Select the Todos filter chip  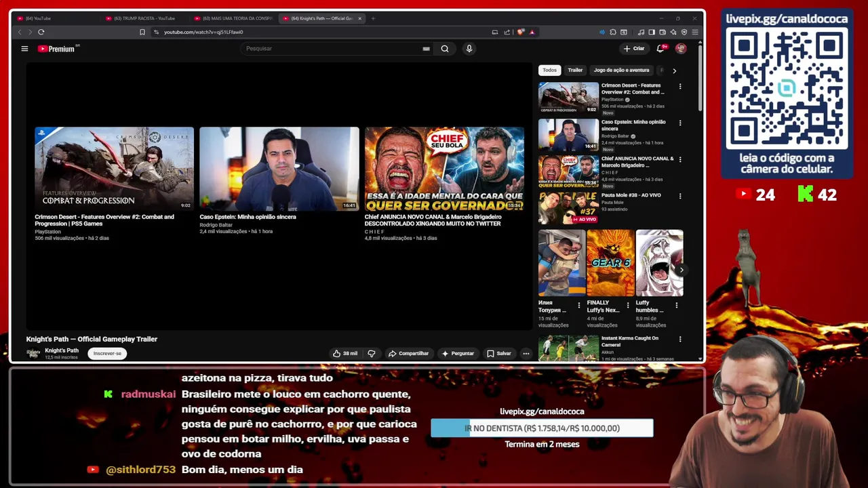(549, 70)
